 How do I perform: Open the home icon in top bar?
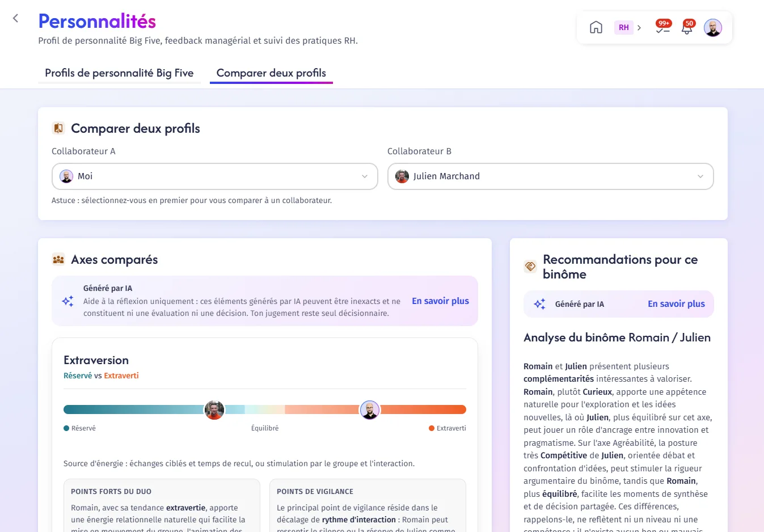(596, 27)
